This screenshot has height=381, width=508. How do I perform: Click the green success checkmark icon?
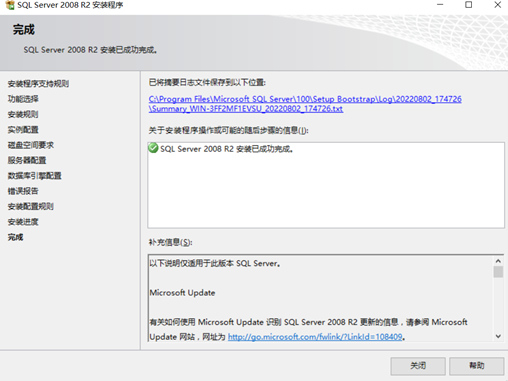coord(153,148)
